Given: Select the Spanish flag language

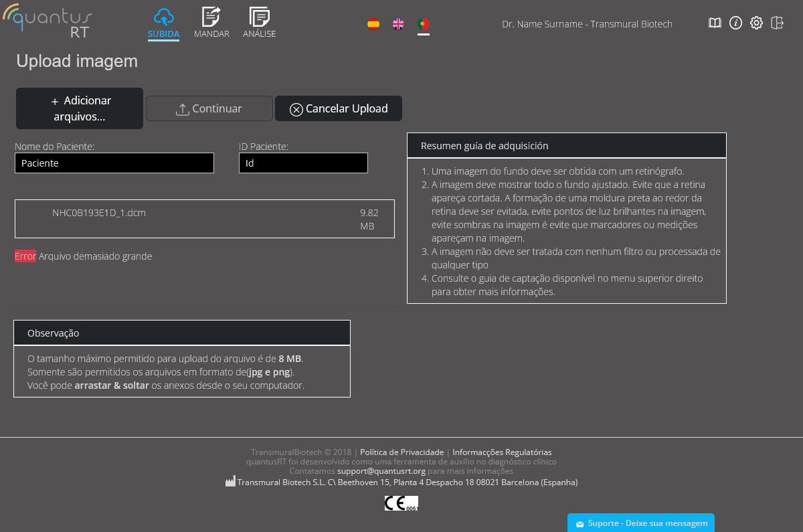Looking at the screenshot, I should pos(373,24).
